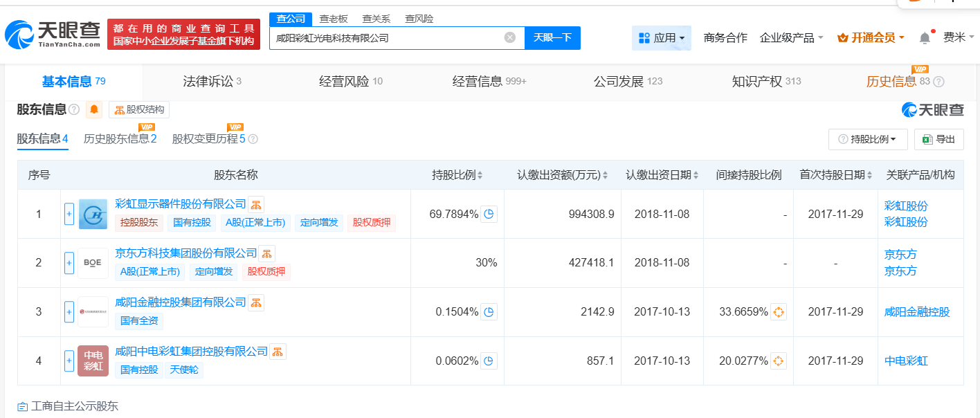Screen dimensions: 980x418
Task: Click the notification bell in the top navigation bar
Action: 923,37
